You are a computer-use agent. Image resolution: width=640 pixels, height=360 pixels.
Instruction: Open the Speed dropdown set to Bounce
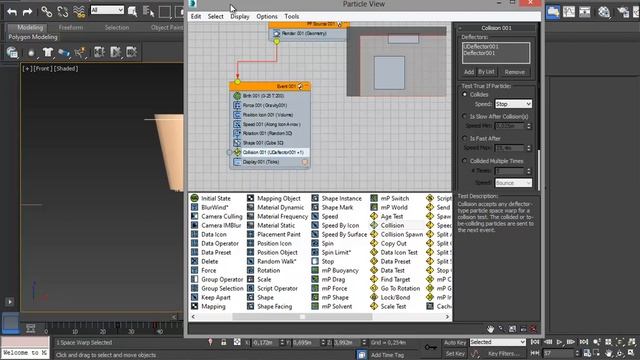point(513,183)
